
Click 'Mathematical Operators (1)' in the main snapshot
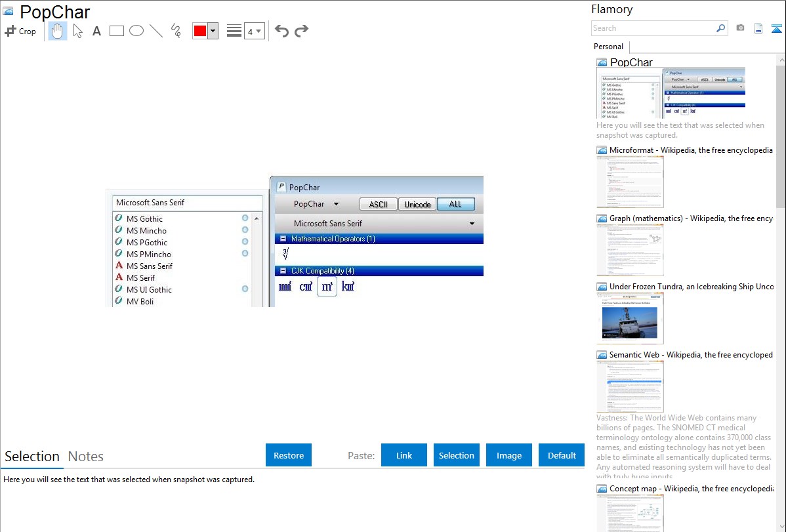point(333,239)
